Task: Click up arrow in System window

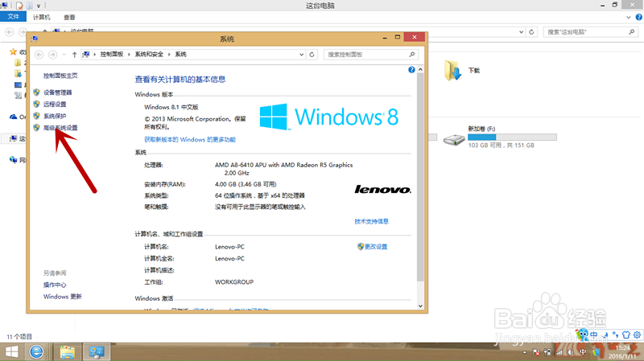Action: point(74,55)
